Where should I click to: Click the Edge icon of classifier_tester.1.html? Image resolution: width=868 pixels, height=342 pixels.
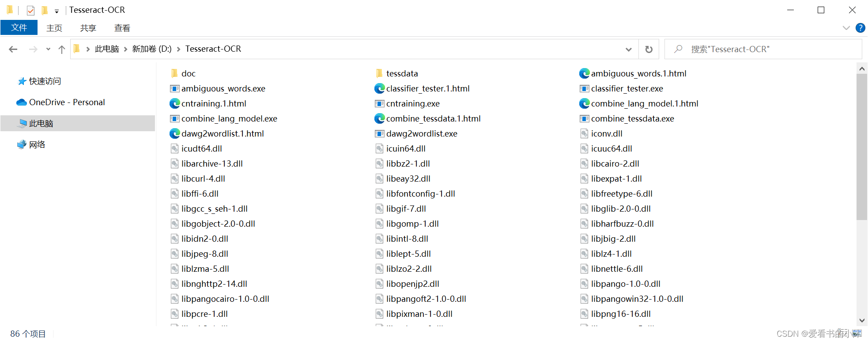pyautogui.click(x=379, y=88)
